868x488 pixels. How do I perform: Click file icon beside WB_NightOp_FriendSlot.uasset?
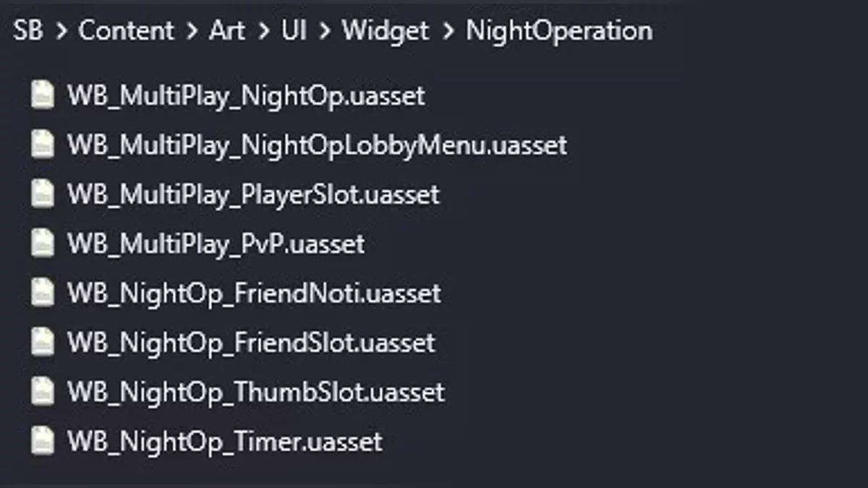point(43,342)
